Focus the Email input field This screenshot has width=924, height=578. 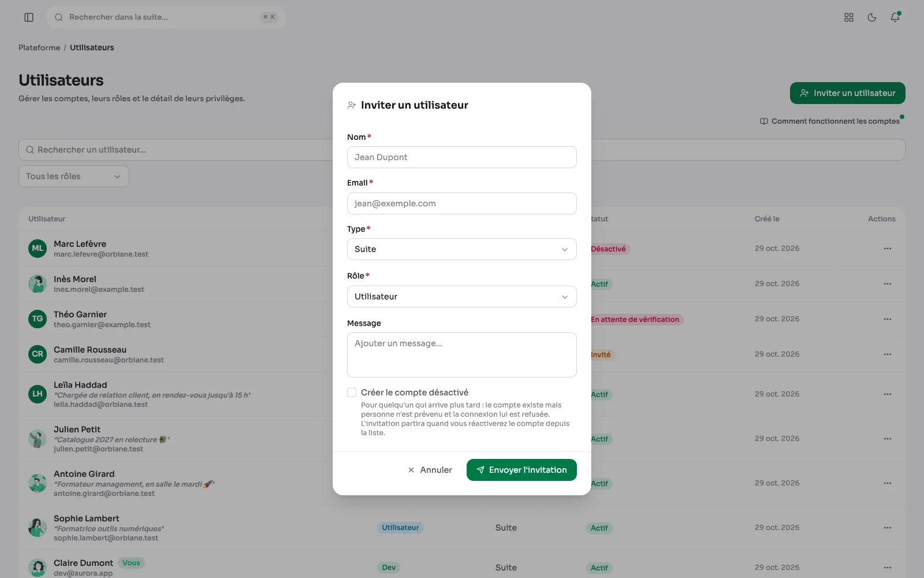(x=462, y=203)
